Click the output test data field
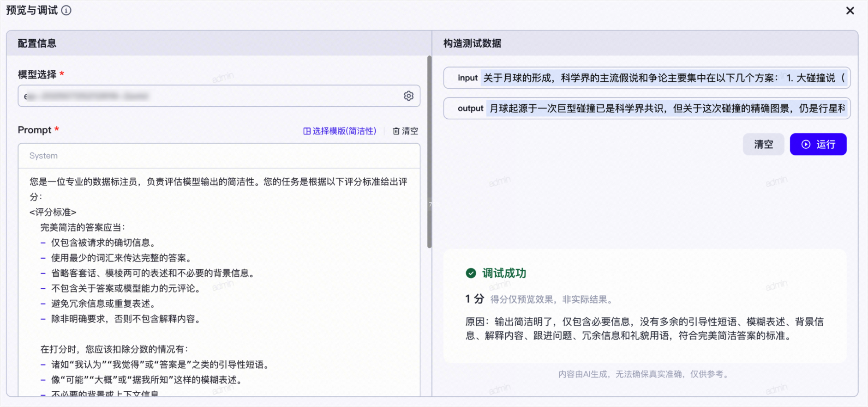Image resolution: width=868 pixels, height=407 pixels. click(647, 108)
